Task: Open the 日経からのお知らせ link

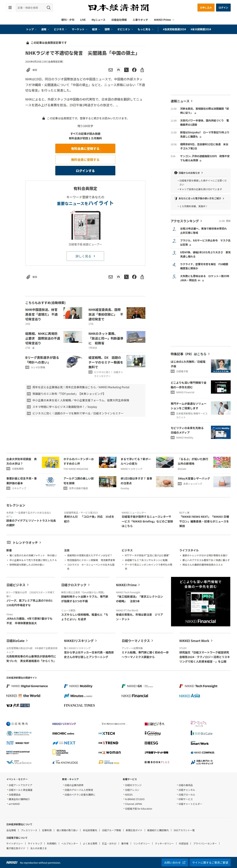Action: coord(189,173)
